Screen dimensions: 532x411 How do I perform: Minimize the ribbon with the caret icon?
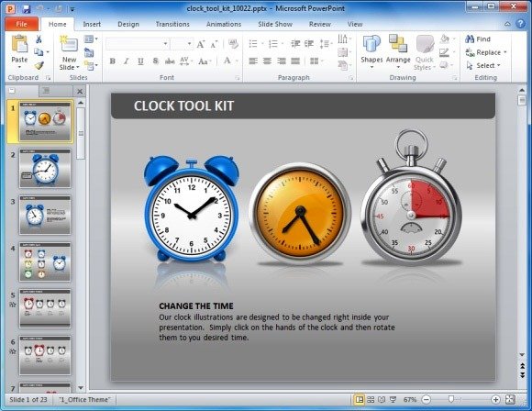pos(507,24)
